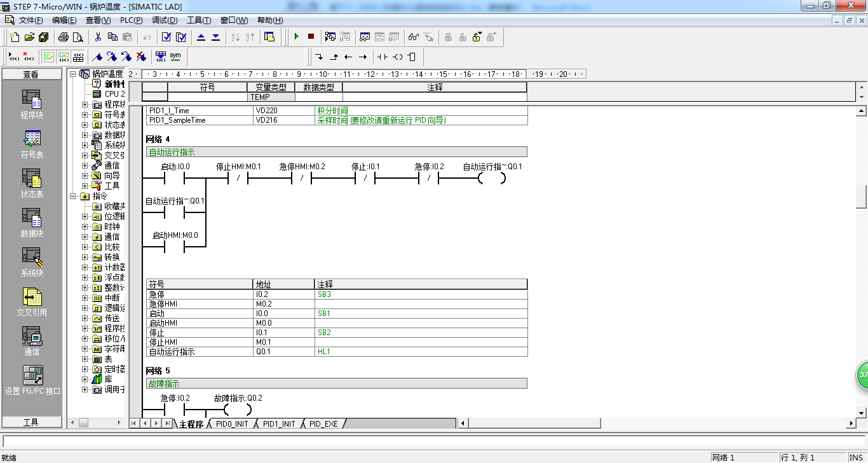Save the project using the diskette icon
This screenshot has width=868, height=463.
tap(43, 37)
